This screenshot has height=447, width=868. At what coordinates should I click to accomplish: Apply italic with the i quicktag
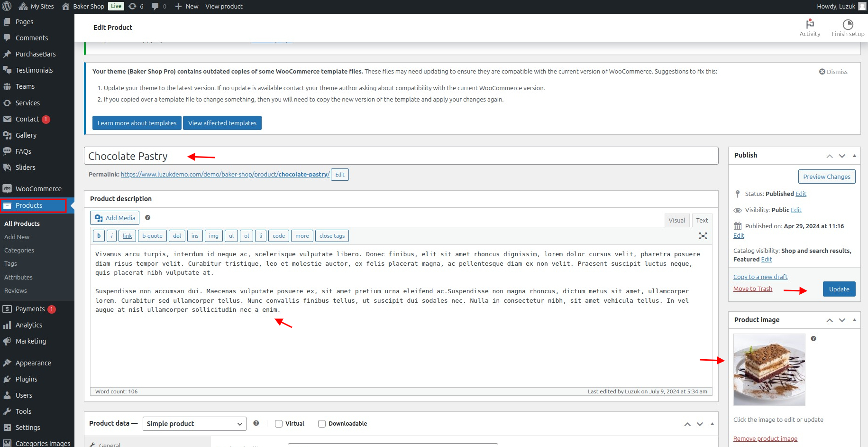pos(112,236)
